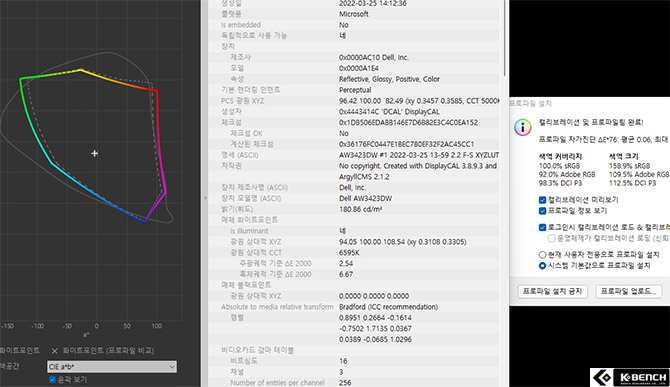Select 현재 사용자 전용으로 프로파일 설치 radio
Screen dimensions: 670x387
pyautogui.click(x=542, y=255)
